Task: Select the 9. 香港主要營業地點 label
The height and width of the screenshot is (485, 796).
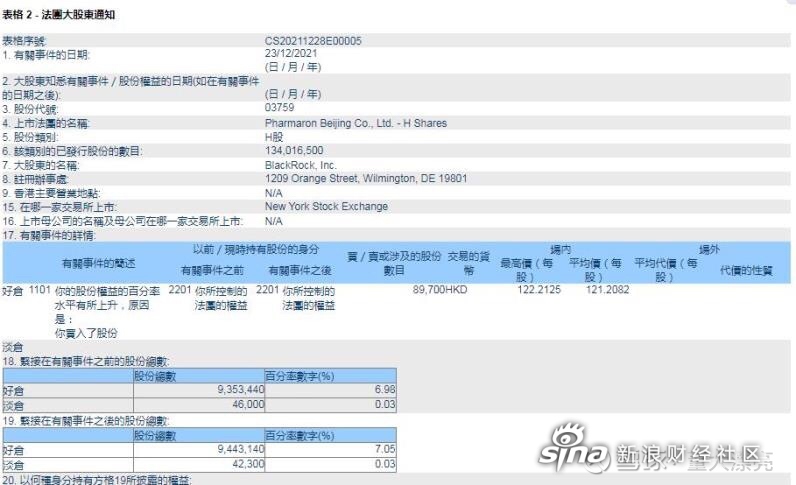Action: click(51, 193)
